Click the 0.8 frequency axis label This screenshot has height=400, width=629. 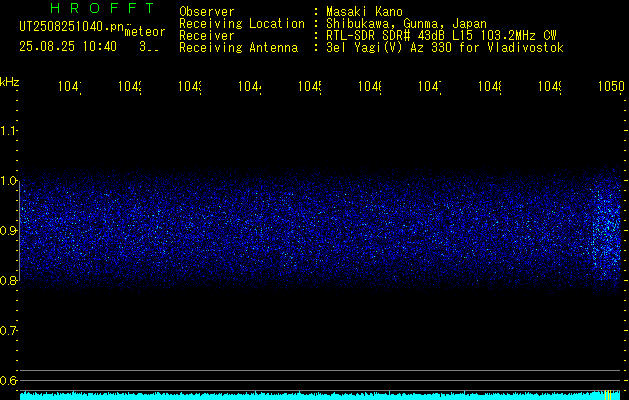[8, 280]
